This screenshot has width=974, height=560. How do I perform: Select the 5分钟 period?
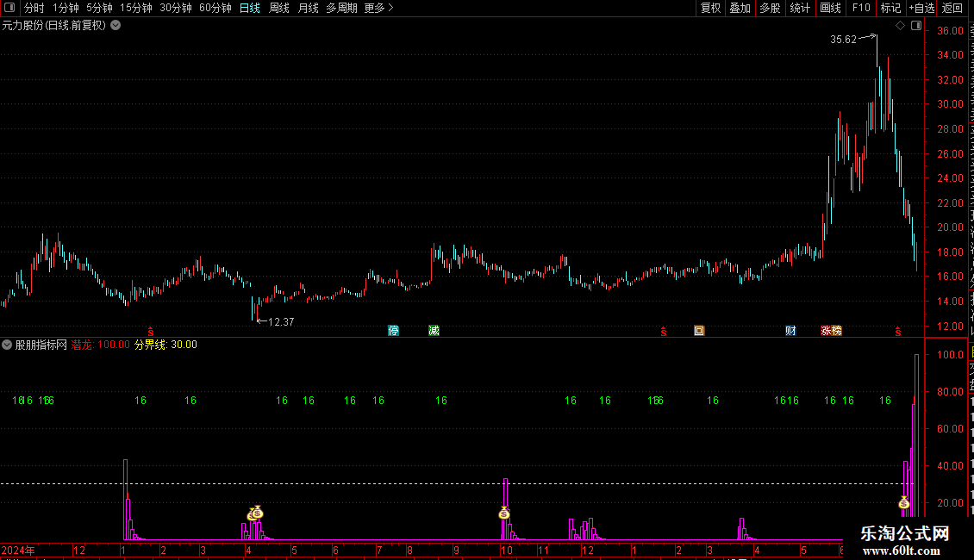(99, 8)
